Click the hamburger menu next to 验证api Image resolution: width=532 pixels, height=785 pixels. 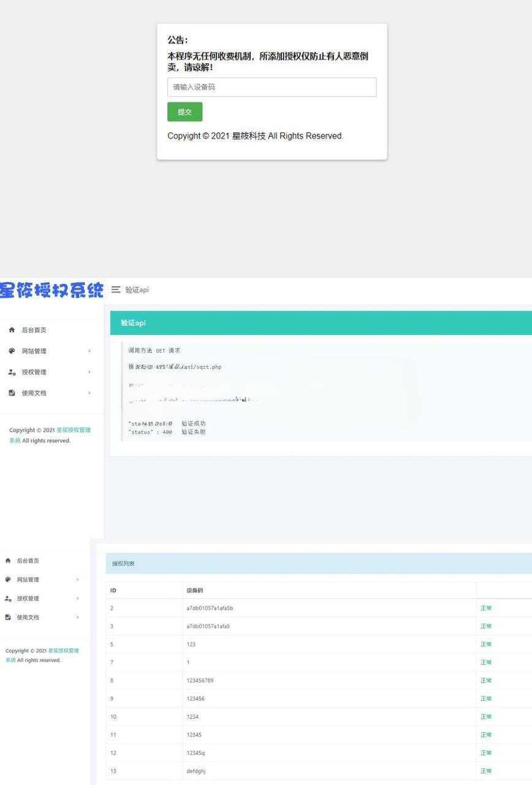click(116, 290)
